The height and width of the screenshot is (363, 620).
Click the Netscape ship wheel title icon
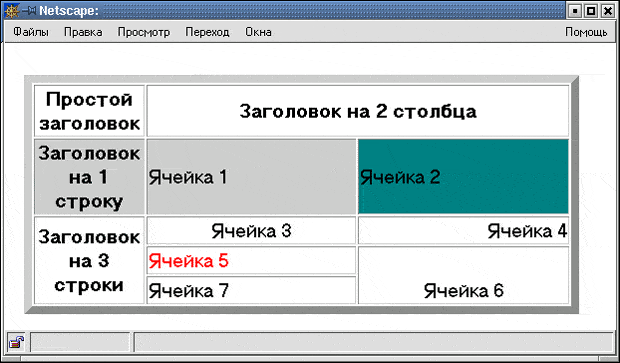[x=11, y=10]
